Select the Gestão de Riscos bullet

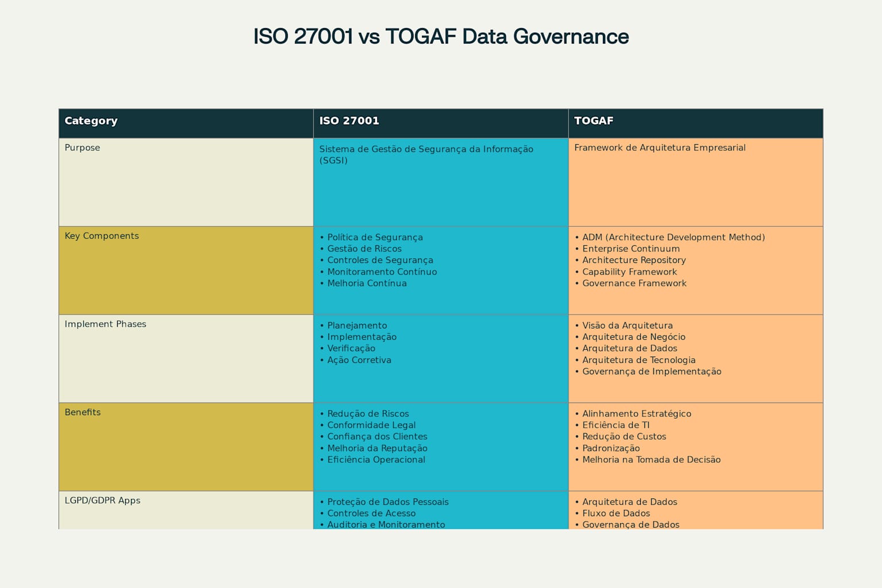pyautogui.click(x=365, y=249)
